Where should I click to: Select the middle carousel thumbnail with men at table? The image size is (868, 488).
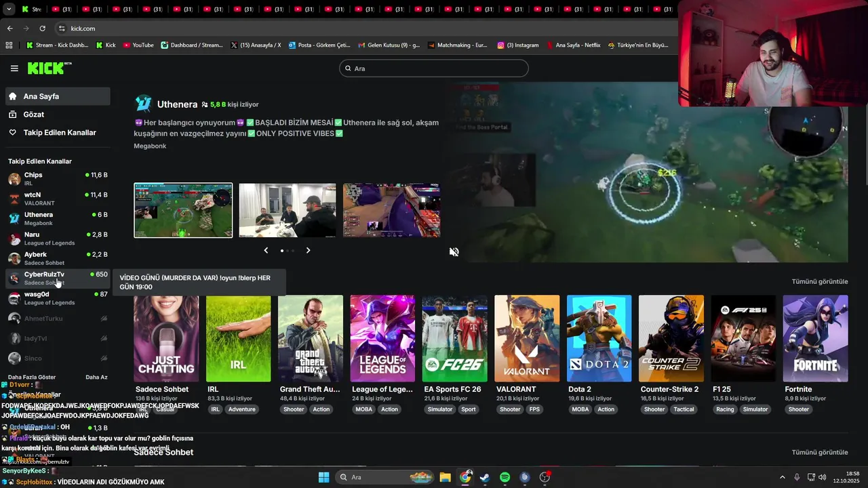pyautogui.click(x=288, y=210)
